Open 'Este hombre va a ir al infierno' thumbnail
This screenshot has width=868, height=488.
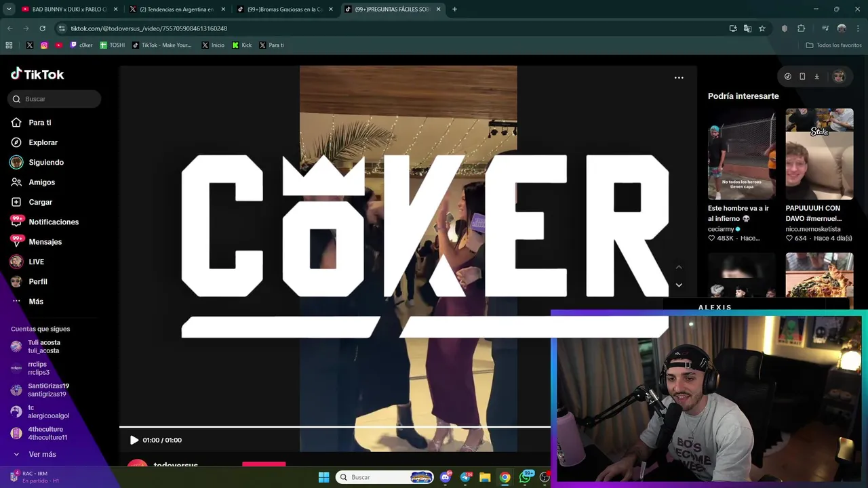pyautogui.click(x=742, y=154)
